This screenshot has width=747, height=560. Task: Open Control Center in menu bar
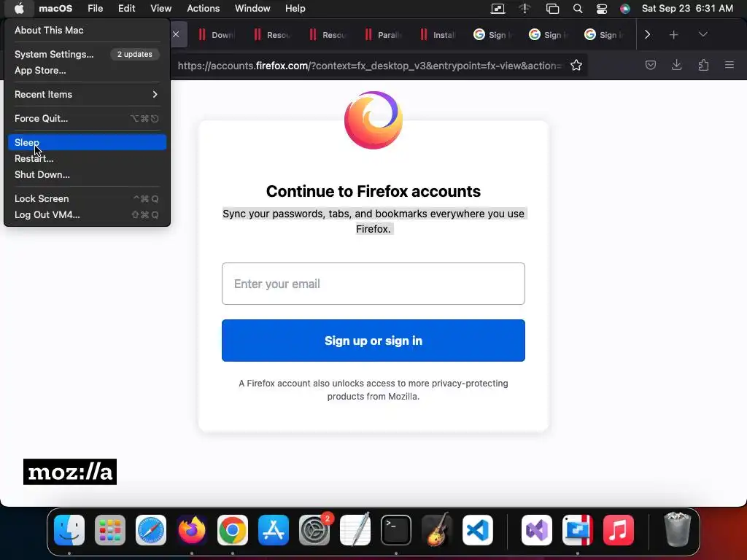[x=602, y=9]
